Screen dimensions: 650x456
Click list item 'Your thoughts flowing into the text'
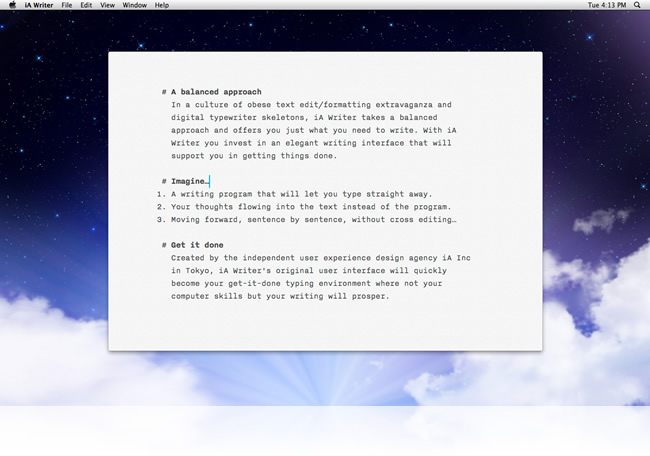(x=260, y=207)
